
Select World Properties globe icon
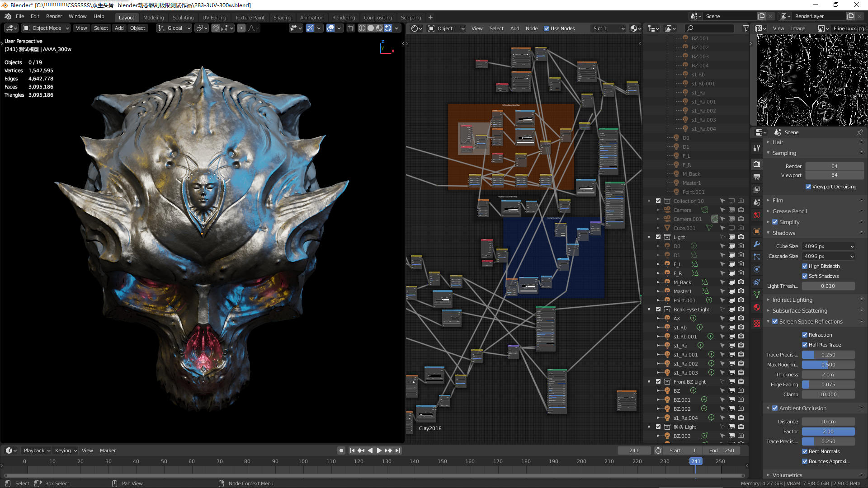pos(757,216)
